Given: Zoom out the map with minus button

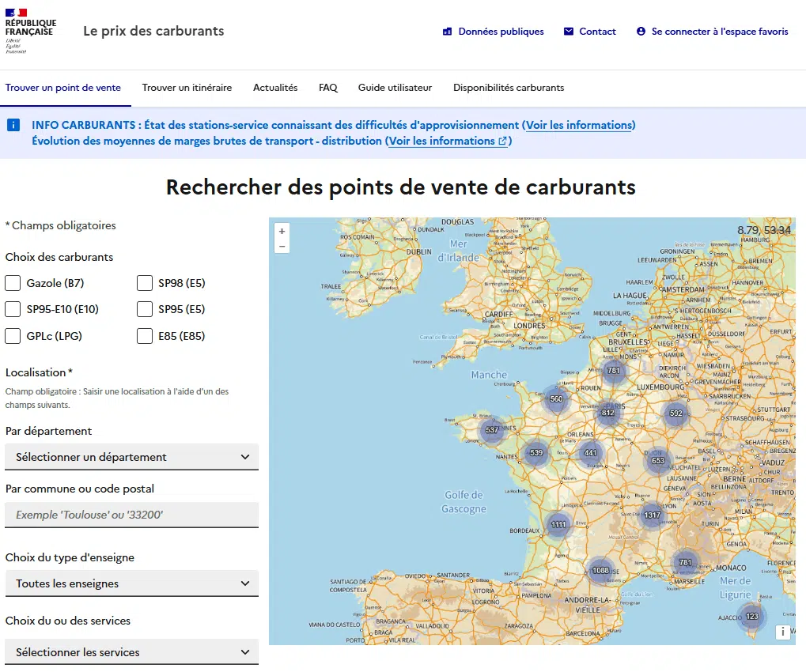Looking at the screenshot, I should click(x=282, y=246).
